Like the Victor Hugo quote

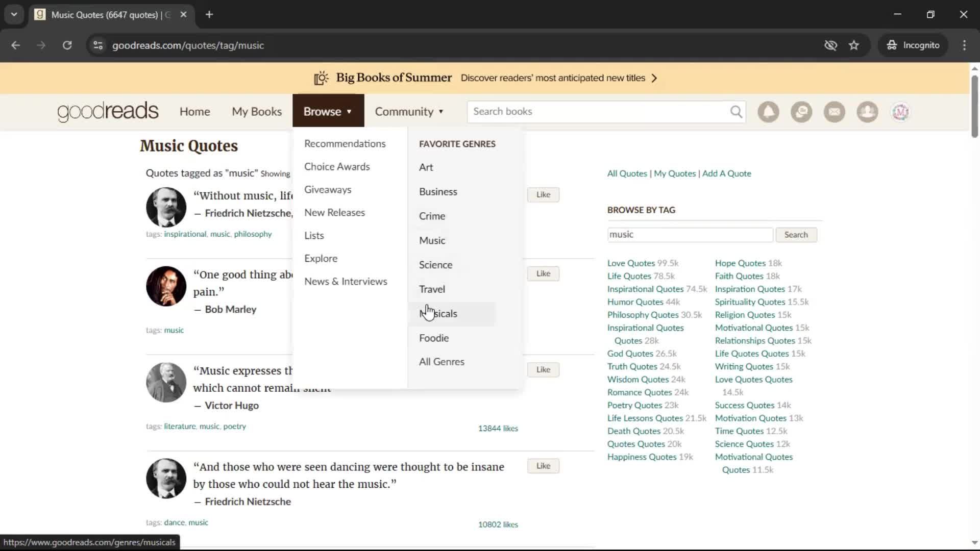tap(543, 369)
